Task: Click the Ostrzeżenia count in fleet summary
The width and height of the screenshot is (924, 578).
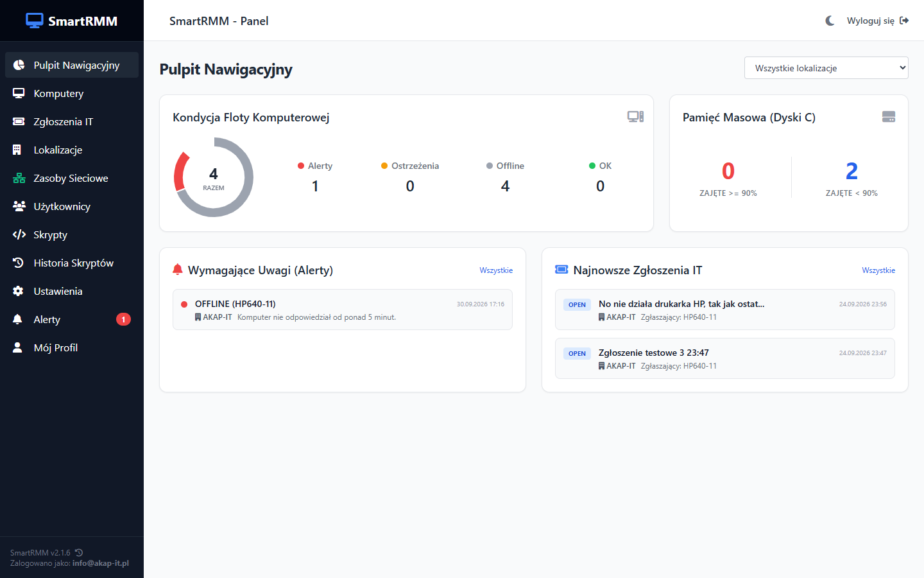Action: pyautogui.click(x=410, y=186)
